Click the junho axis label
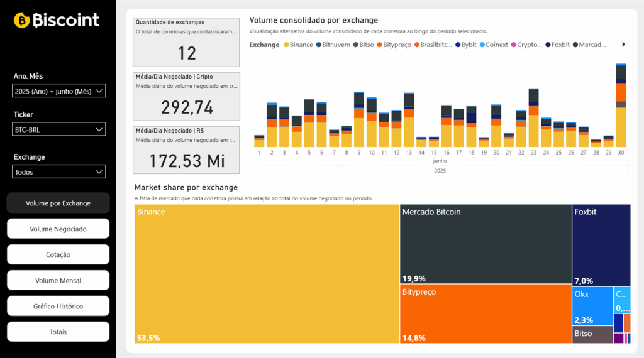The image size is (644, 358). (x=440, y=161)
